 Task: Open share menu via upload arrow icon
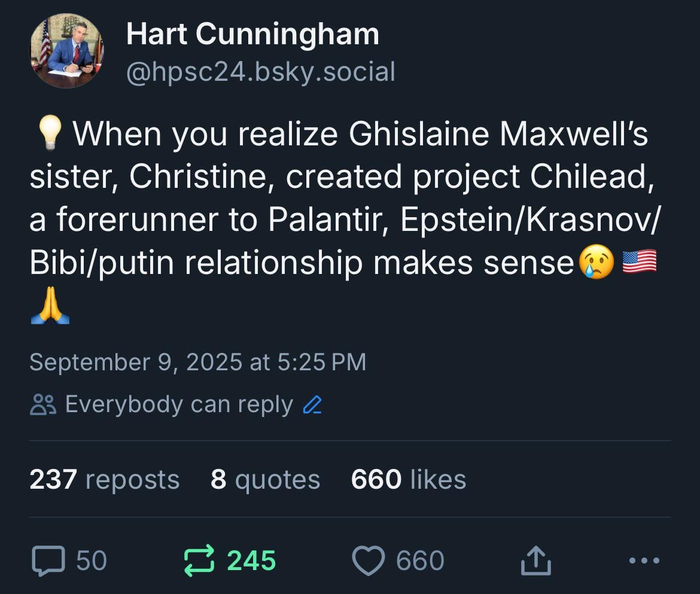point(535,561)
